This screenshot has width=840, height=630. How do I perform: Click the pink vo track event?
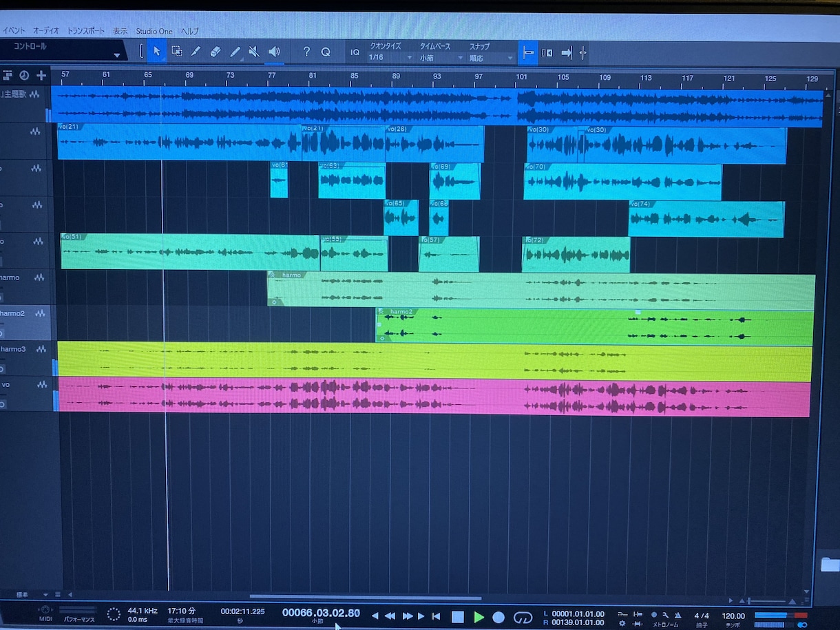coord(434,397)
